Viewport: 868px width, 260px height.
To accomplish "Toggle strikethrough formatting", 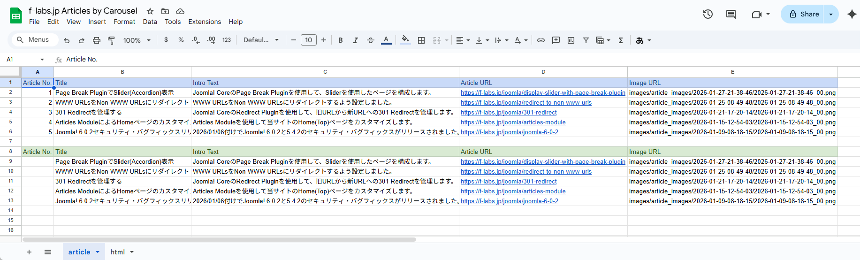I will tap(370, 40).
